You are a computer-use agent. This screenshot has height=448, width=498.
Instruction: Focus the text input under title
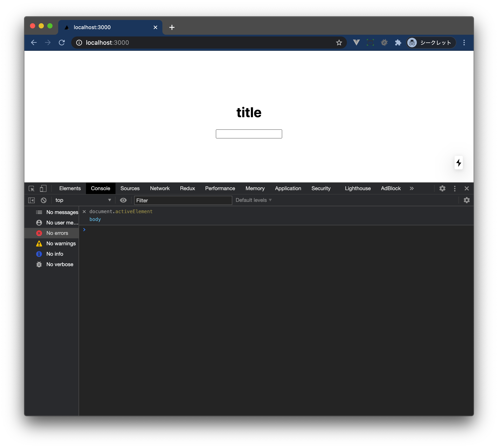click(249, 134)
